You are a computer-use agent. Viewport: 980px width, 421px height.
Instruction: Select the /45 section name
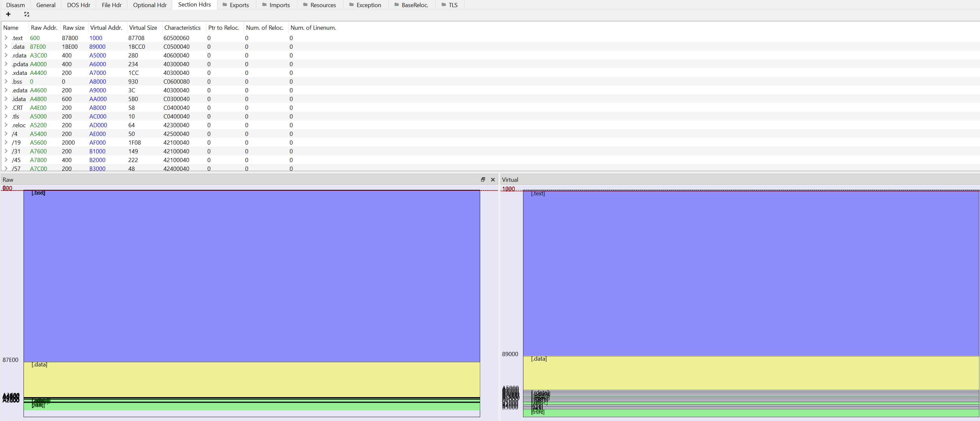coord(16,160)
